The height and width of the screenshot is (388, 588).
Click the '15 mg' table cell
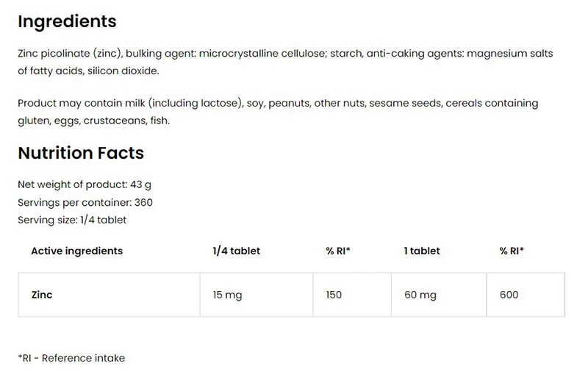click(227, 295)
